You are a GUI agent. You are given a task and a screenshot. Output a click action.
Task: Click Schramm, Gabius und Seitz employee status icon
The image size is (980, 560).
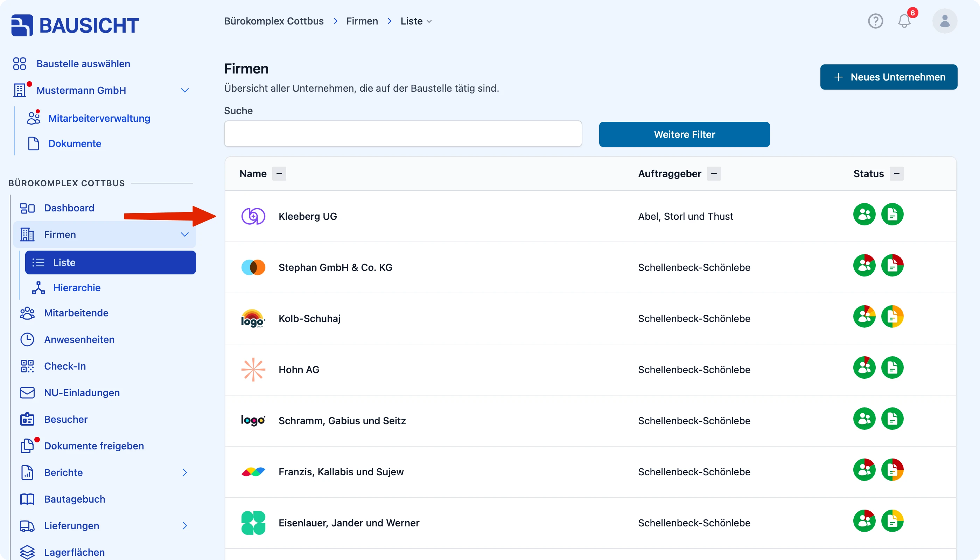click(x=864, y=419)
